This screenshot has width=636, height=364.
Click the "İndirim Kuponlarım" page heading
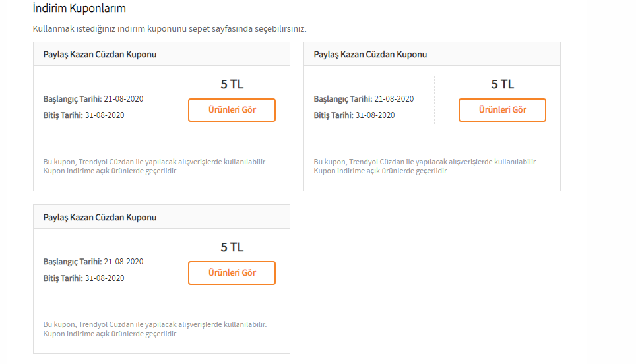pyautogui.click(x=79, y=9)
